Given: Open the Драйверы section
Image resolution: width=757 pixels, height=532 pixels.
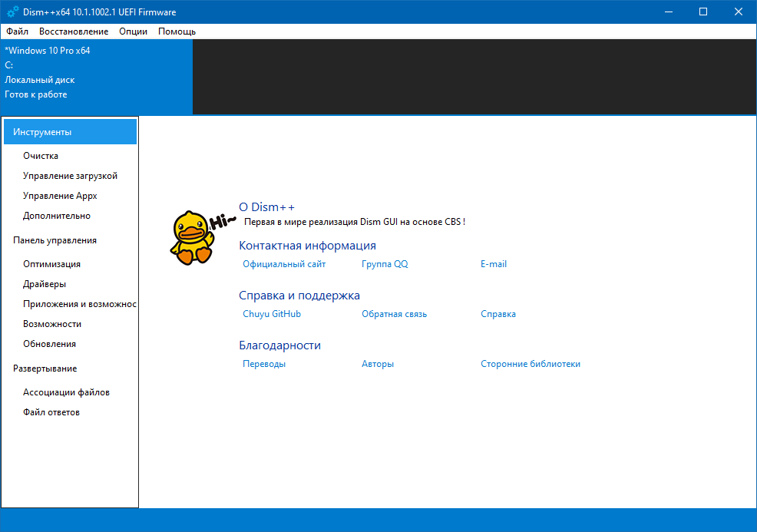Looking at the screenshot, I should pos(45,284).
